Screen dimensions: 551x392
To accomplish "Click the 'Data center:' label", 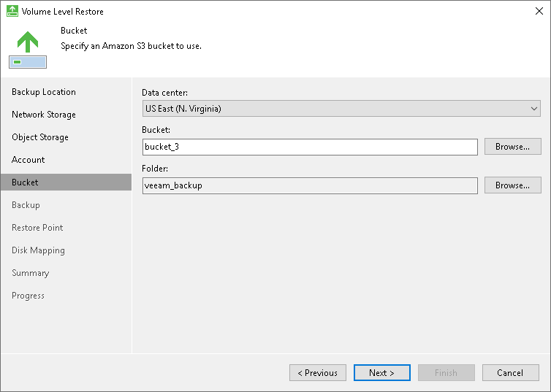I will click(x=165, y=93).
